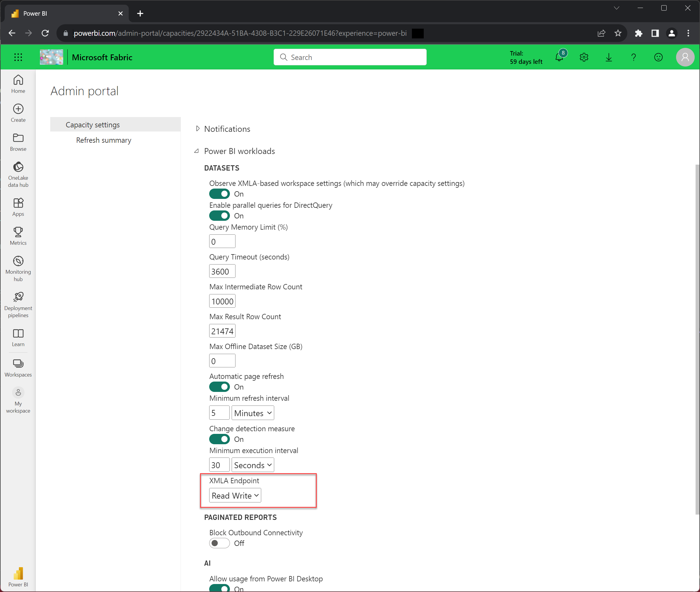The image size is (700, 592).
Task: Disable Automatic page refresh toggle
Action: [x=220, y=387]
